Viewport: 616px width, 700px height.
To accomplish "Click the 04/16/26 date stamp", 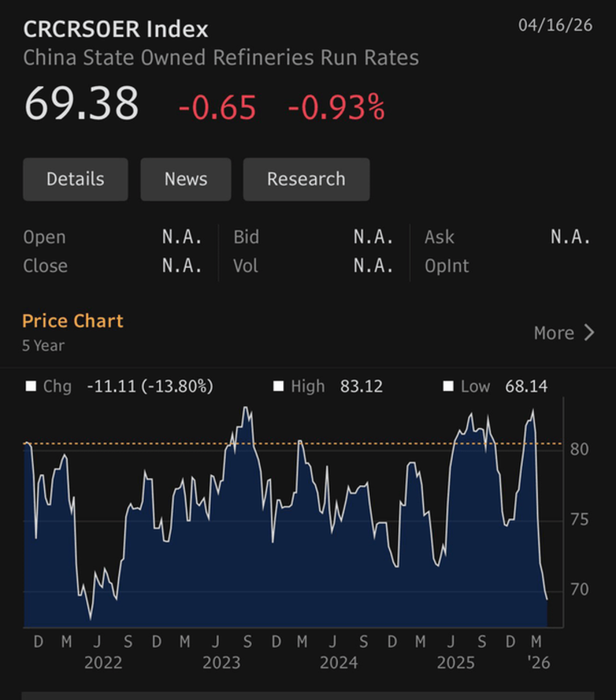I will (x=555, y=25).
